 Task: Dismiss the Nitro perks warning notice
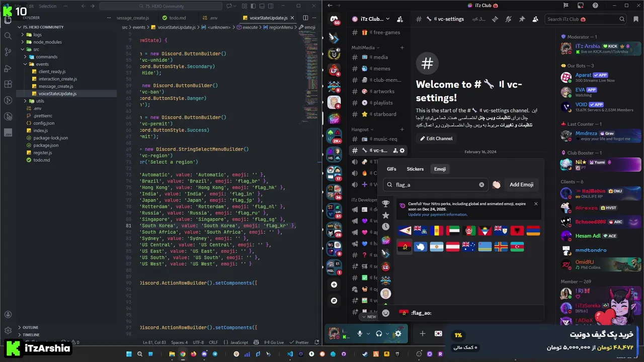pyautogui.click(x=536, y=204)
